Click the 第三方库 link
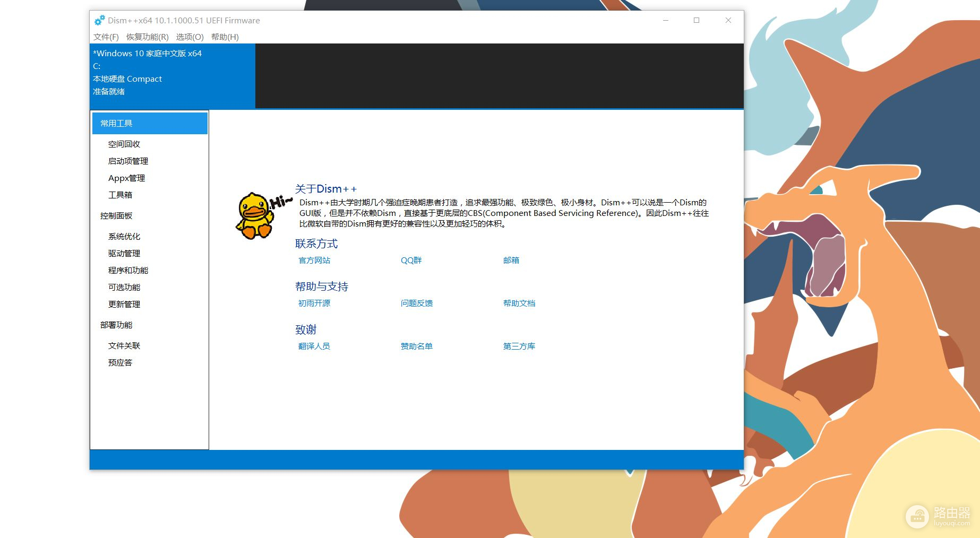The height and width of the screenshot is (538, 980). tap(519, 346)
